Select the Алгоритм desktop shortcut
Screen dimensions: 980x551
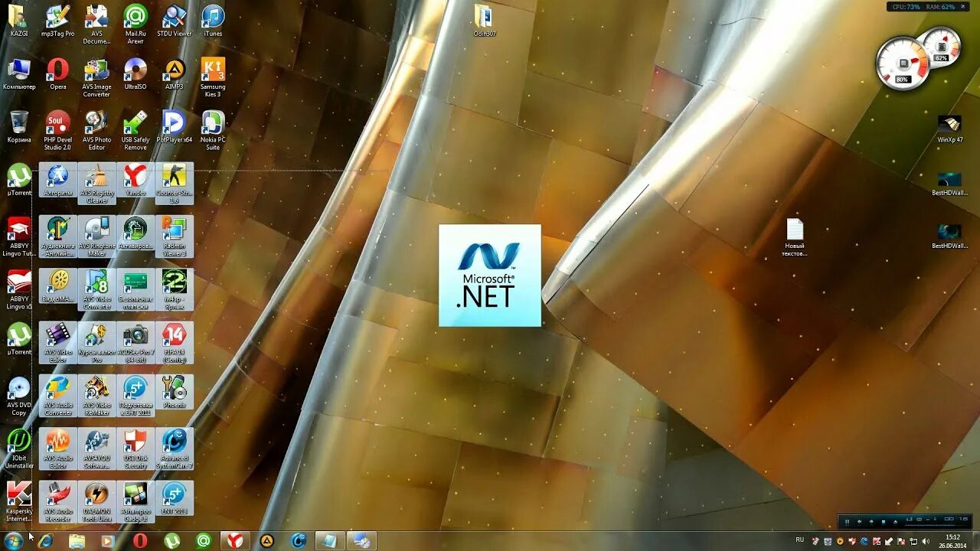[x=58, y=181]
